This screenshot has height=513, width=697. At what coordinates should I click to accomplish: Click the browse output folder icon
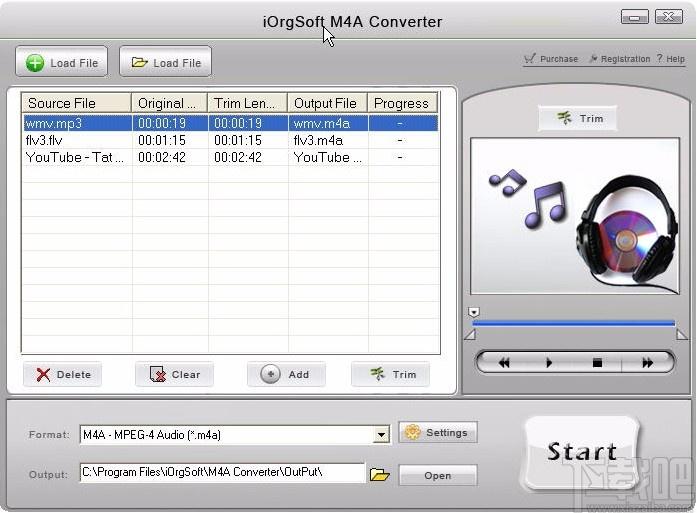[380, 475]
